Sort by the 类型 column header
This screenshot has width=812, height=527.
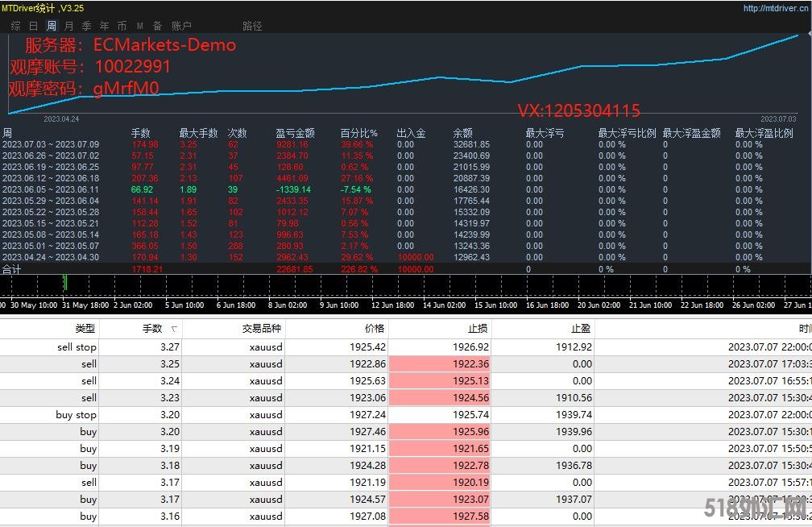[x=85, y=329]
